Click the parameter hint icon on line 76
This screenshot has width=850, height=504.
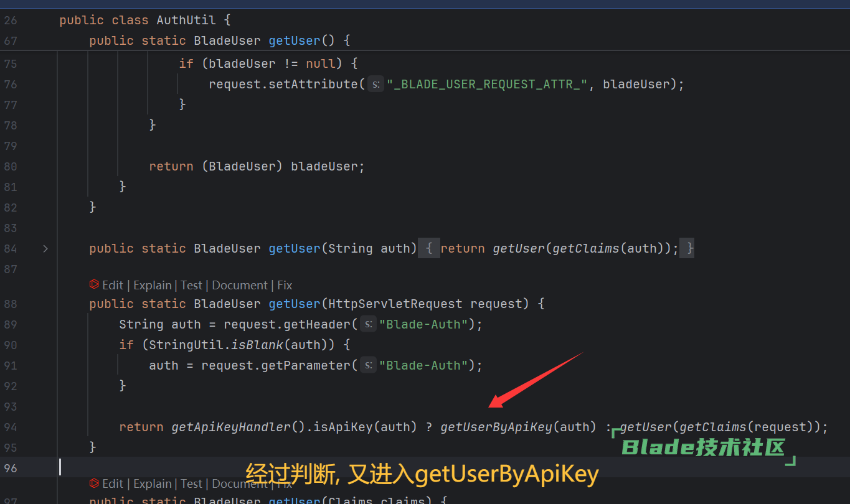375,84
